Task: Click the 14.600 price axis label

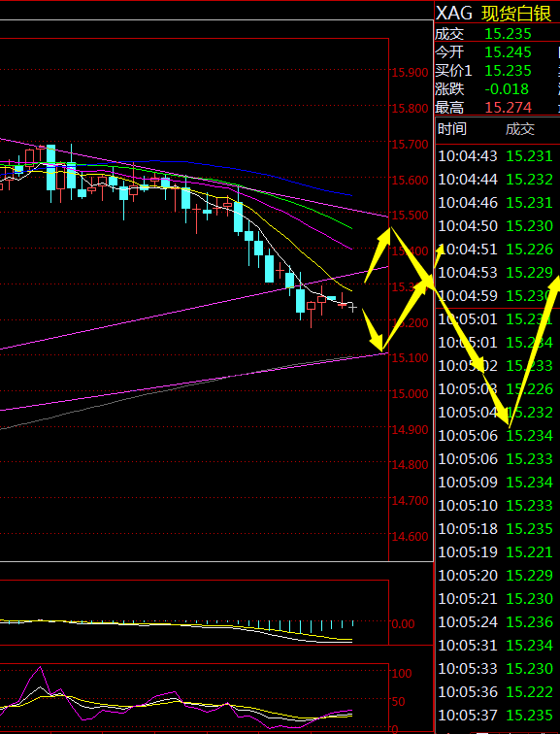Action: tap(410, 537)
